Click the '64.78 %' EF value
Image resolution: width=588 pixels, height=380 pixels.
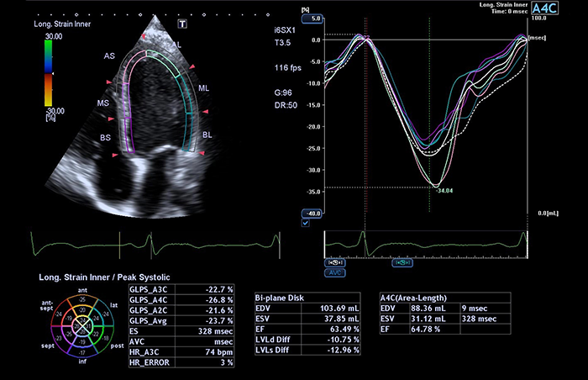(425, 330)
